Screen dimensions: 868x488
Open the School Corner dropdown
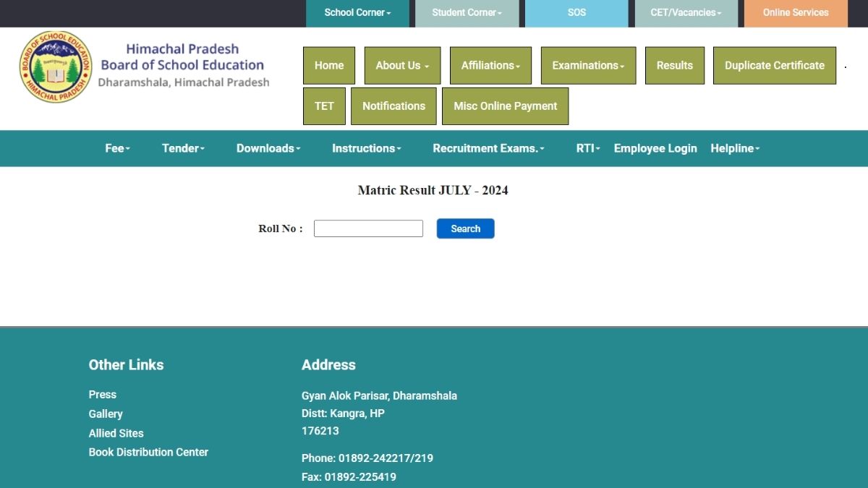coord(357,12)
